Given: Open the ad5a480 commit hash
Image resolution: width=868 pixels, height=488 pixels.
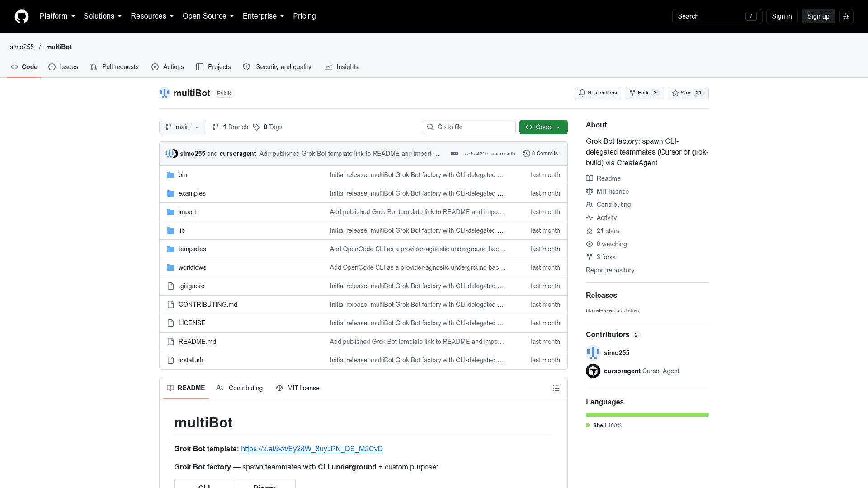Looking at the screenshot, I should point(475,154).
